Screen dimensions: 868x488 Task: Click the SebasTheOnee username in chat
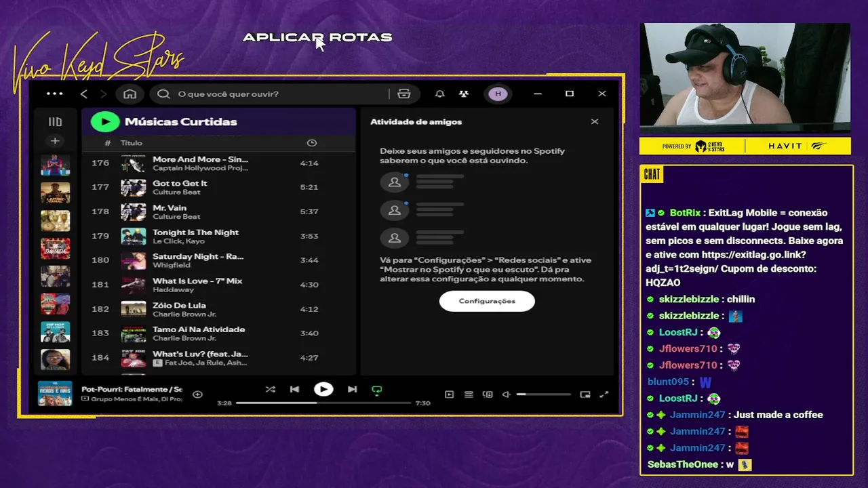682,464
